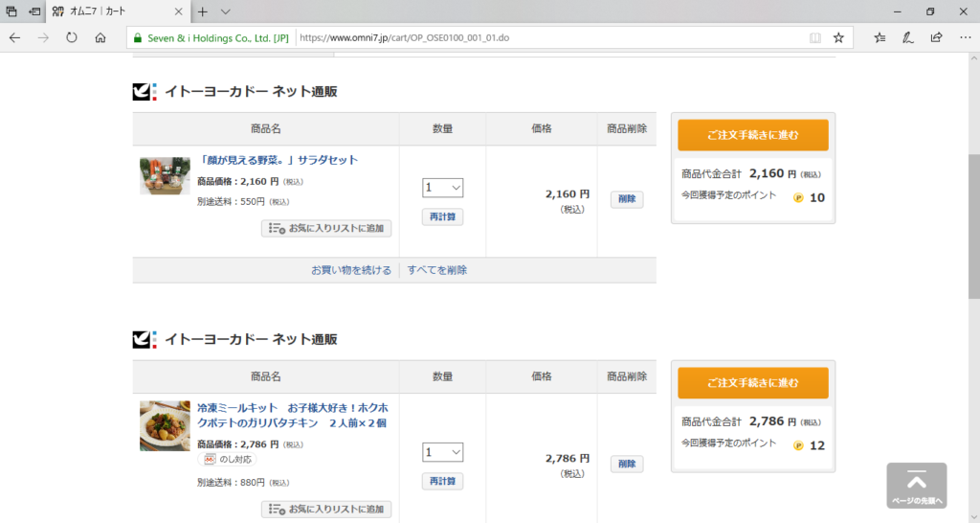Image resolution: width=980 pixels, height=523 pixels.
Task: Click the points coin icon beside 12
Action: 798,445
